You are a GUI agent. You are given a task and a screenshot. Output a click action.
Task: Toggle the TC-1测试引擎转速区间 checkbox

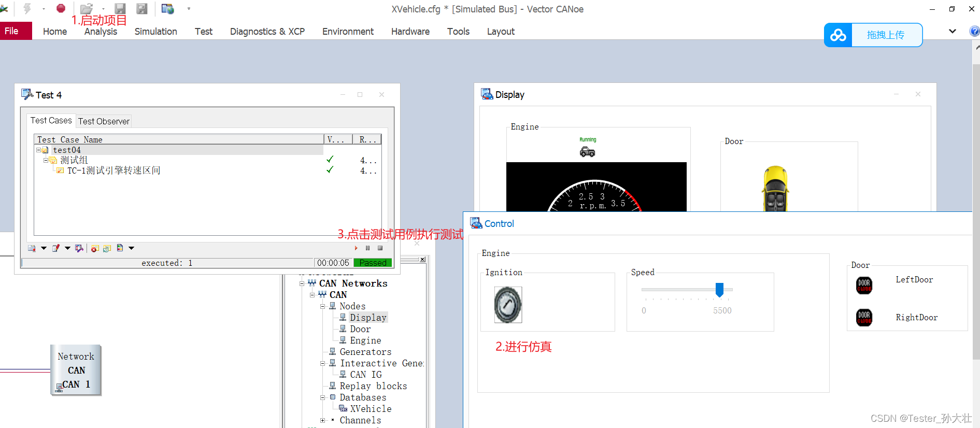[61, 170]
